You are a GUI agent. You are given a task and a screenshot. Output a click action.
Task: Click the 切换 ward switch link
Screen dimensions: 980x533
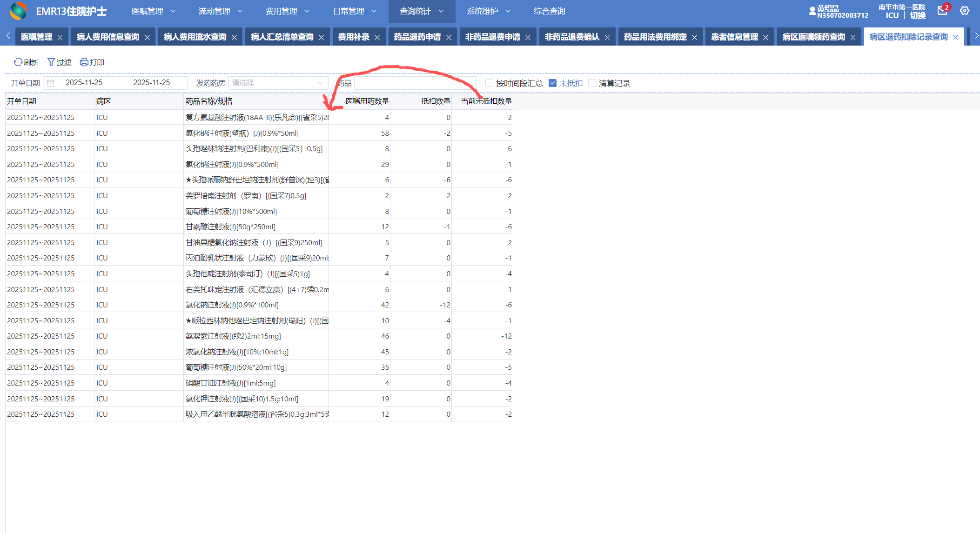[918, 16]
